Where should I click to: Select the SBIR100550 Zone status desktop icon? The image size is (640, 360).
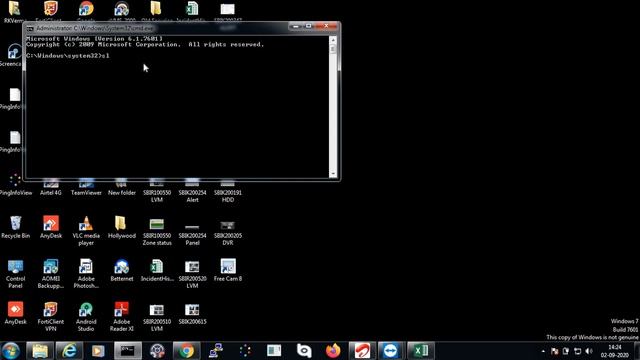coord(157,231)
